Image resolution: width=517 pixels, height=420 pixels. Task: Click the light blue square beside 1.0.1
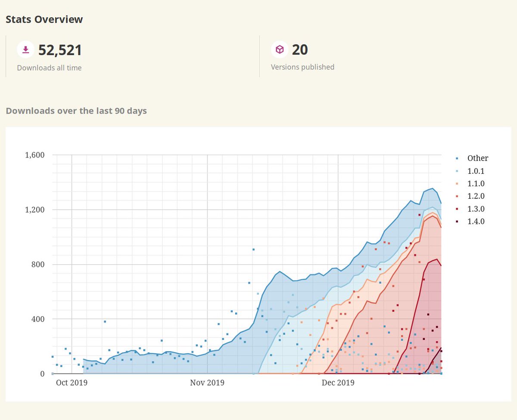pos(458,170)
